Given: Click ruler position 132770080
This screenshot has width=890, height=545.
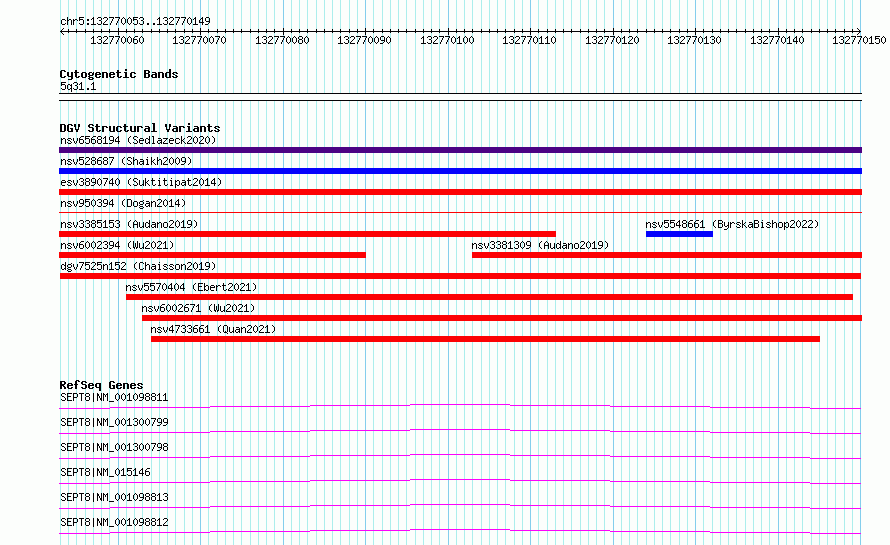Looking at the screenshot, I should point(282,40).
